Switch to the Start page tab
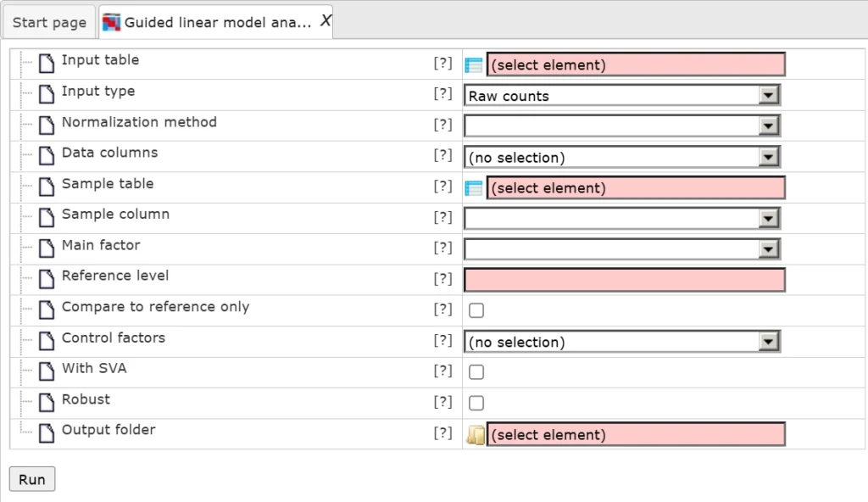This screenshot has height=502, width=868. click(x=49, y=23)
